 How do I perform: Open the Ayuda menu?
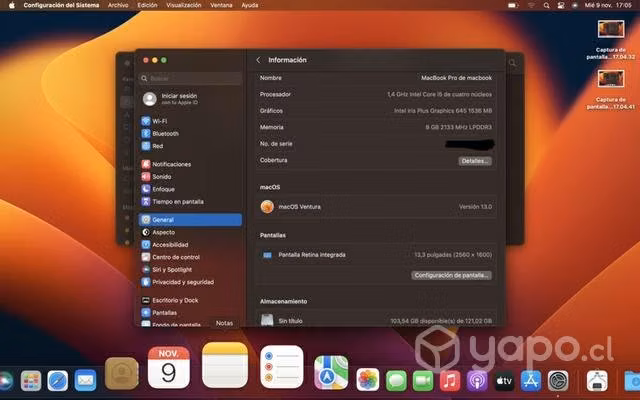pyautogui.click(x=250, y=5)
